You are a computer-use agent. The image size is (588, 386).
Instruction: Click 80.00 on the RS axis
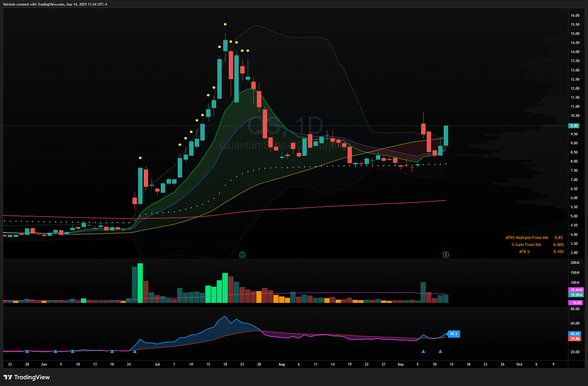click(575, 309)
